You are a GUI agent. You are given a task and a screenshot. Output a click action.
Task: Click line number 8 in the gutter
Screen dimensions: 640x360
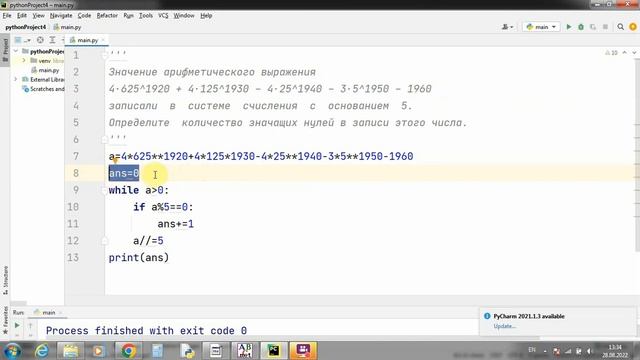click(x=76, y=173)
